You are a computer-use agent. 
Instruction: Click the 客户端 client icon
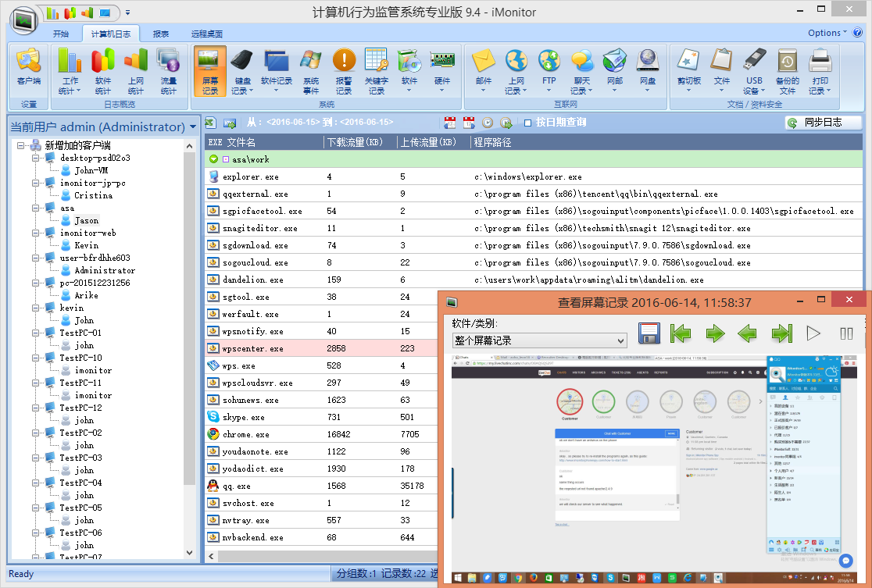(x=29, y=68)
